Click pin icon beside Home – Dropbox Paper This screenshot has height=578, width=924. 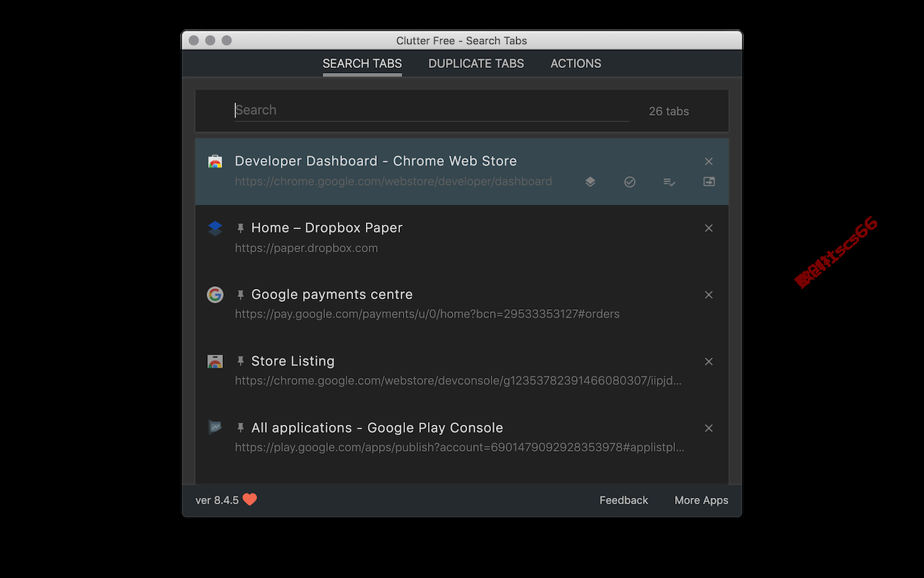point(240,228)
